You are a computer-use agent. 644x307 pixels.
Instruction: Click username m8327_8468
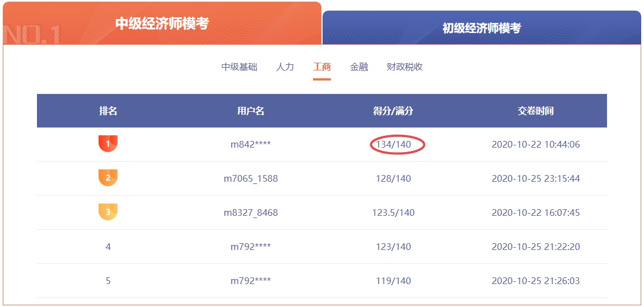[x=250, y=212]
